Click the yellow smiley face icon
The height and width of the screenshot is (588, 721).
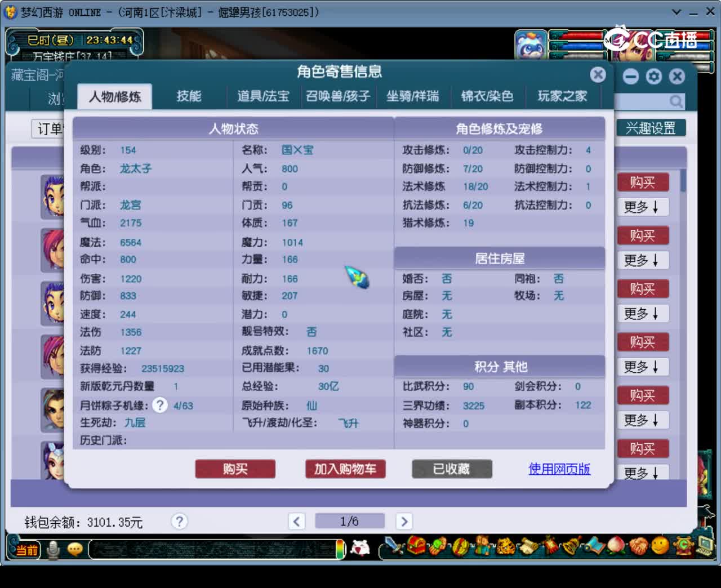coord(660,546)
